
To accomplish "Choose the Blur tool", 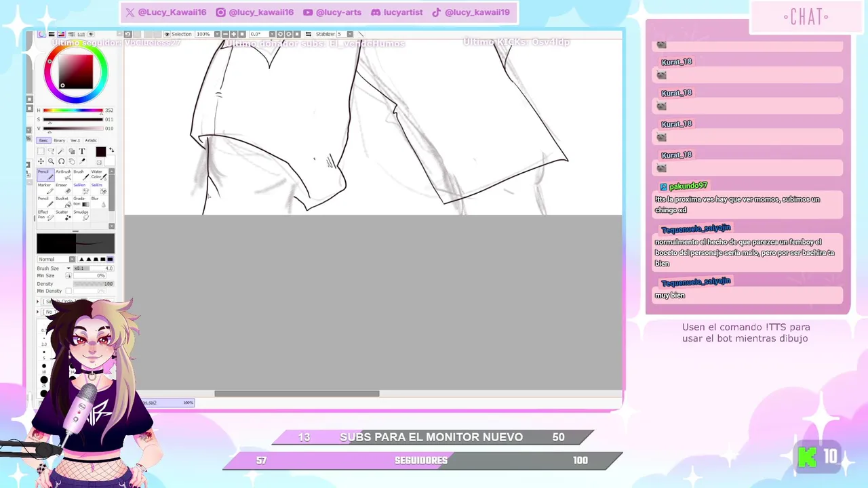I will point(98,202).
